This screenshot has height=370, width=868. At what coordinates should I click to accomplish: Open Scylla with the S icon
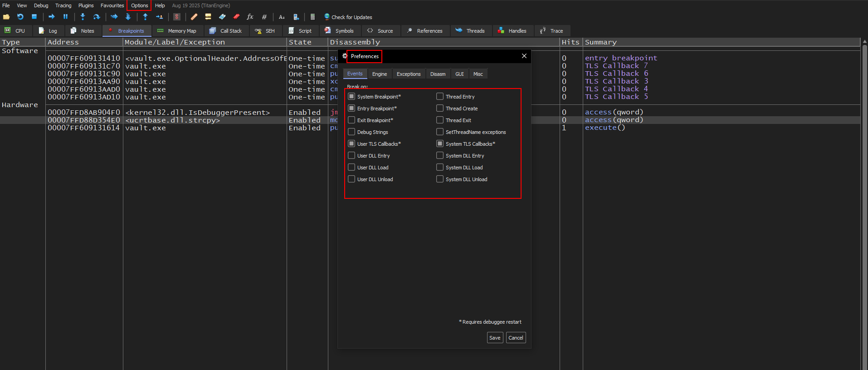177,17
